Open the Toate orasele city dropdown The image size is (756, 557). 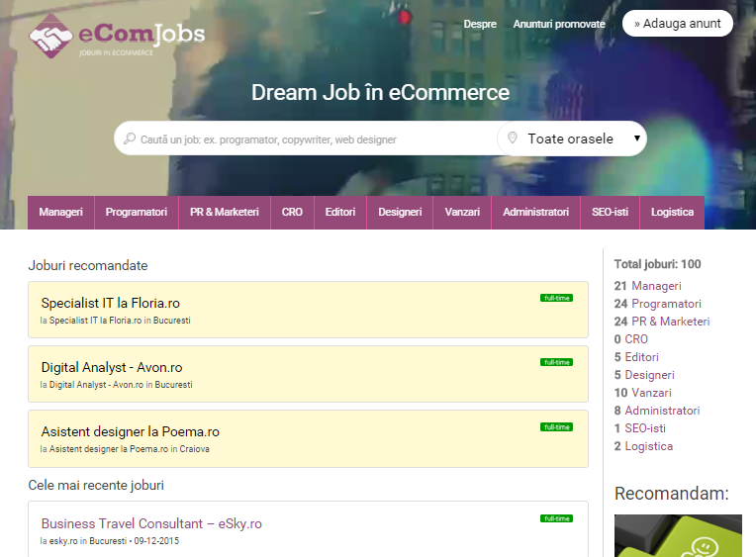[x=572, y=139]
